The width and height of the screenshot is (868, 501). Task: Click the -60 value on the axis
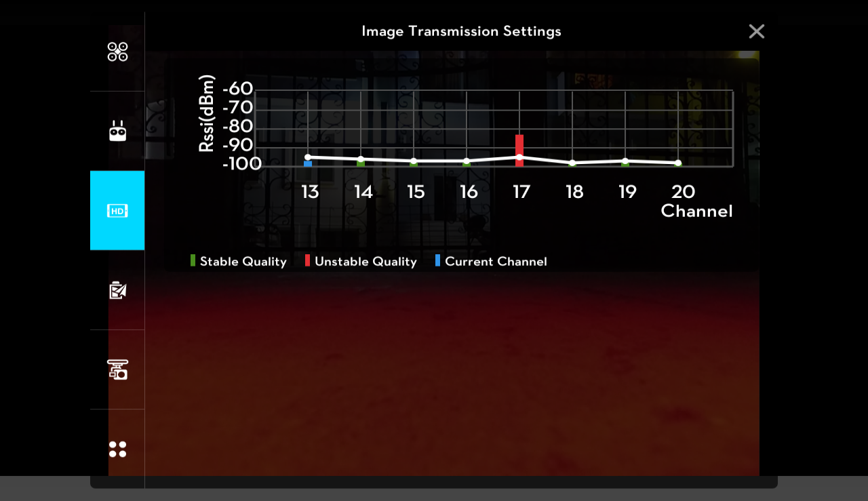[237, 89]
